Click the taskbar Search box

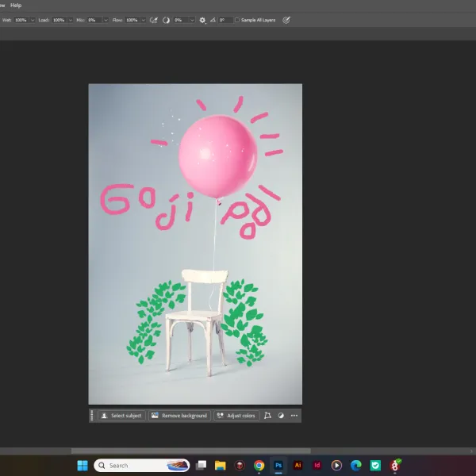point(142,466)
